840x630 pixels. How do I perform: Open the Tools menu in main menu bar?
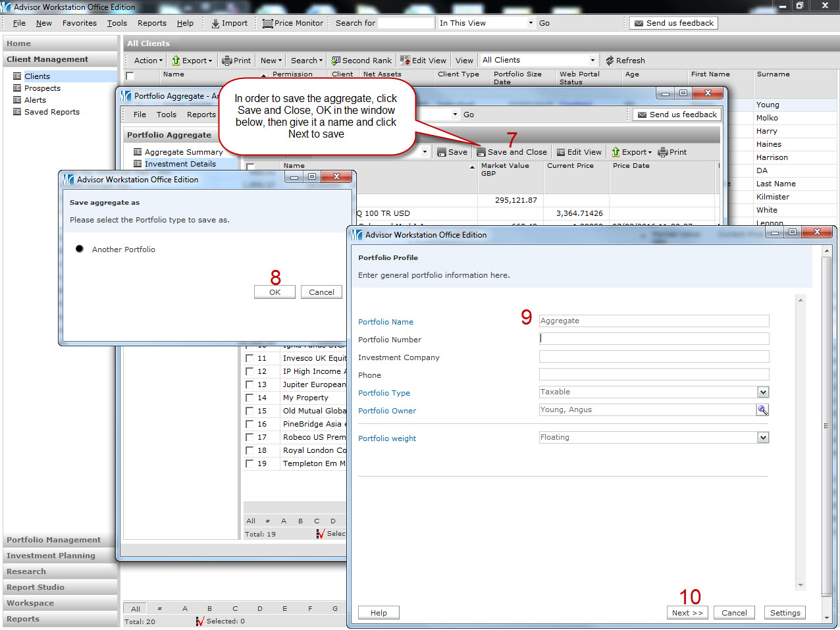click(x=117, y=23)
